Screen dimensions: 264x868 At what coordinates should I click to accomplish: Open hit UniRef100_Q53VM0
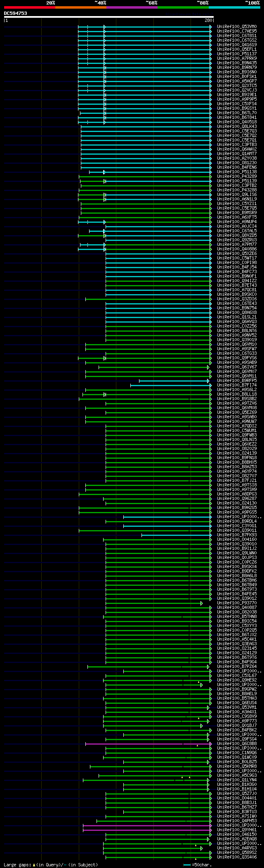click(237, 26)
